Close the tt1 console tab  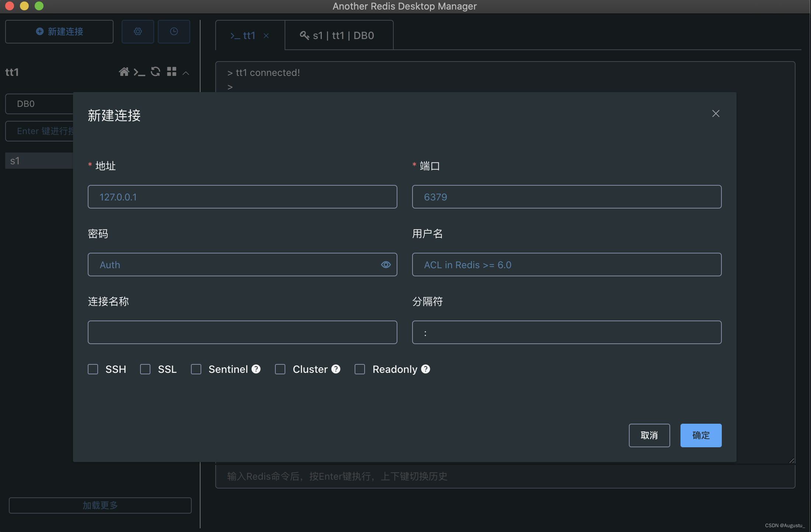[x=266, y=36]
